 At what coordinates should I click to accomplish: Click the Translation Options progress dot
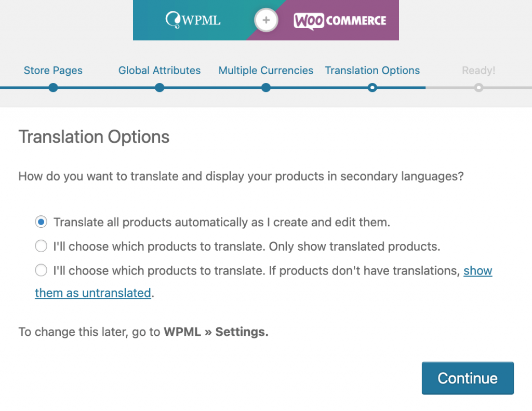373,88
